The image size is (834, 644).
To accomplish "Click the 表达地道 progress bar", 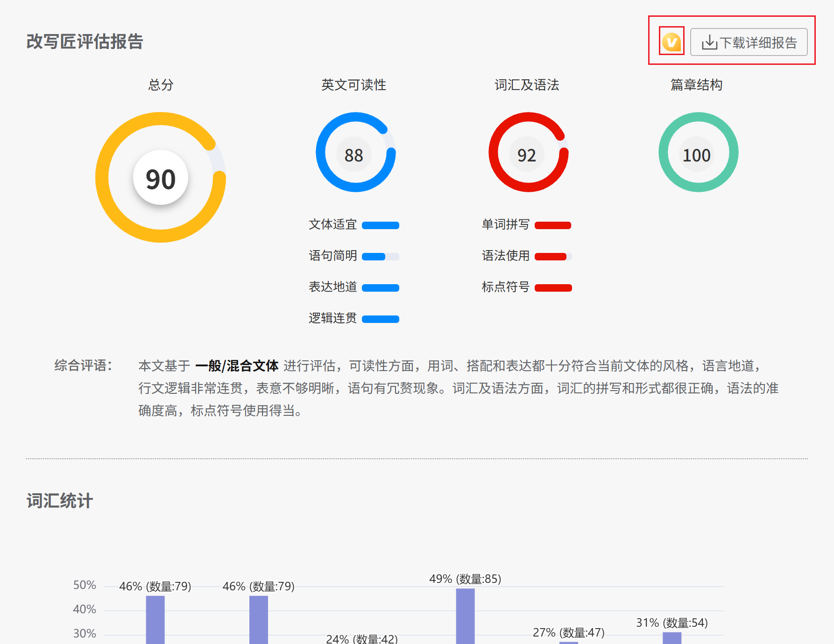I will tap(381, 288).
